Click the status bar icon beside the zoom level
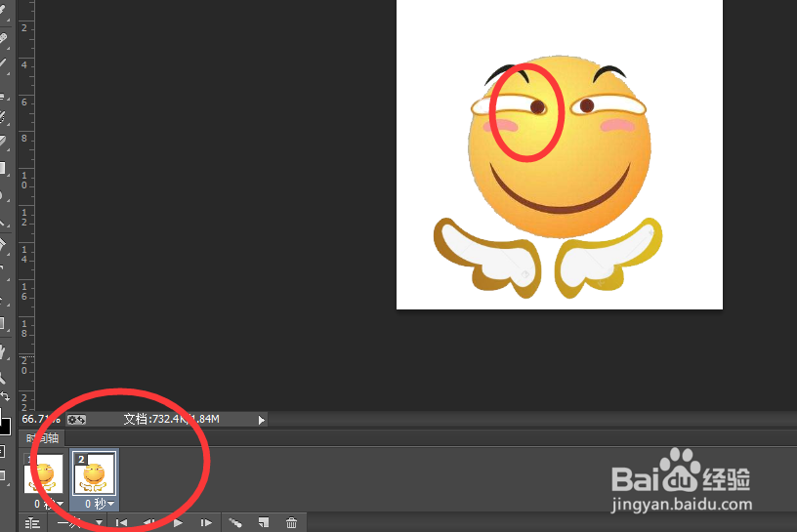The width and height of the screenshot is (797, 532). [x=77, y=420]
